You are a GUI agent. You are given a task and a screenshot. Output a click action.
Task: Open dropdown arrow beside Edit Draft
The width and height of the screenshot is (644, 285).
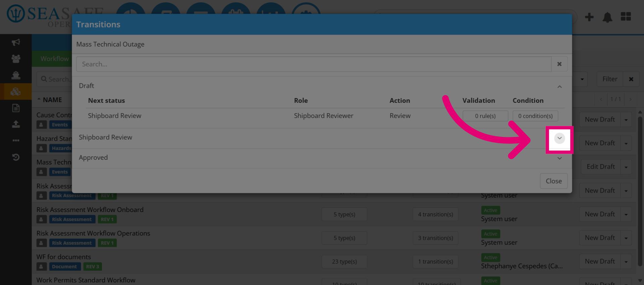coord(626,167)
